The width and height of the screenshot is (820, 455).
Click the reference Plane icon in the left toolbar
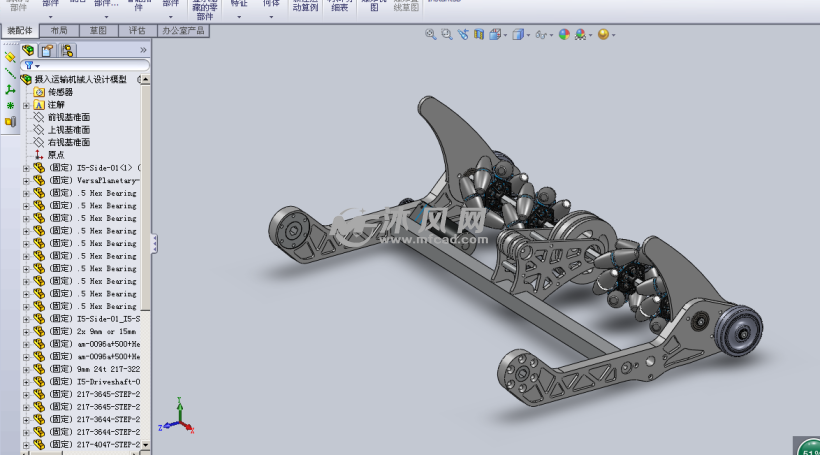[10, 56]
